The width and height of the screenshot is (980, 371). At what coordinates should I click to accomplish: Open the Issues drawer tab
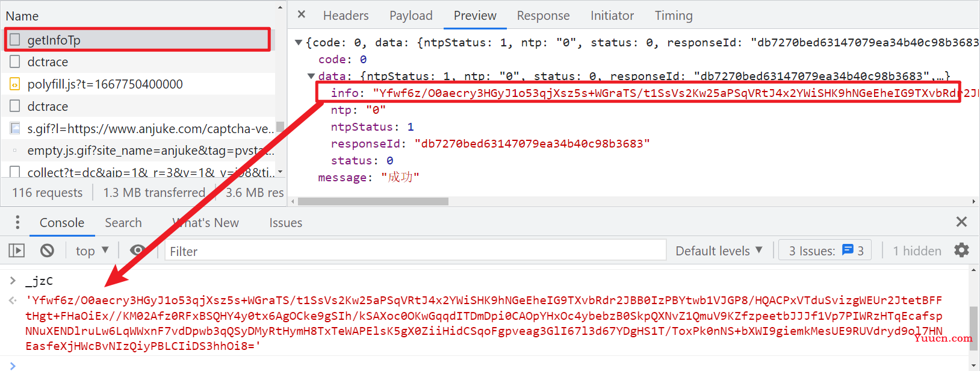285,223
